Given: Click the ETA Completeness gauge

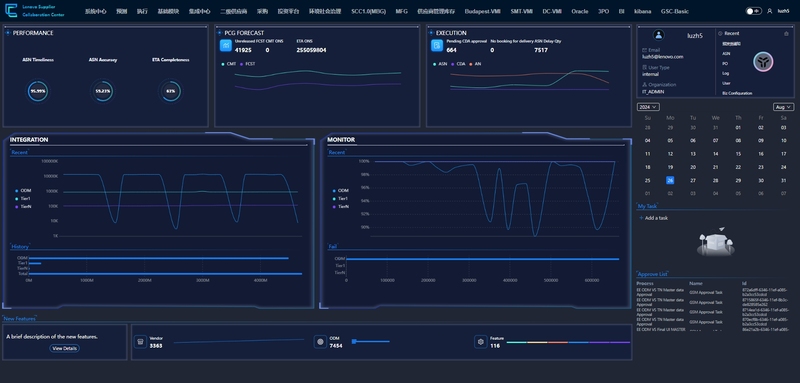Looking at the screenshot, I should coord(170,91).
